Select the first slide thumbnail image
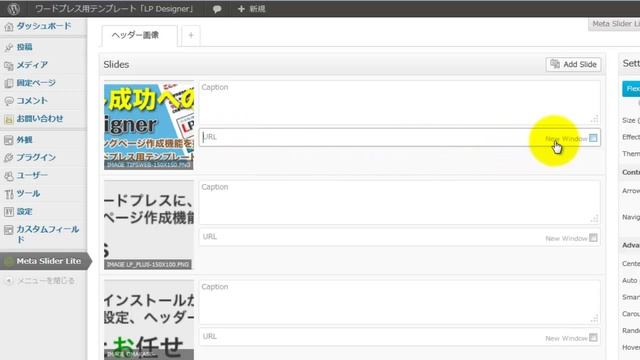Screen dimensions: 640x360 (149, 125)
